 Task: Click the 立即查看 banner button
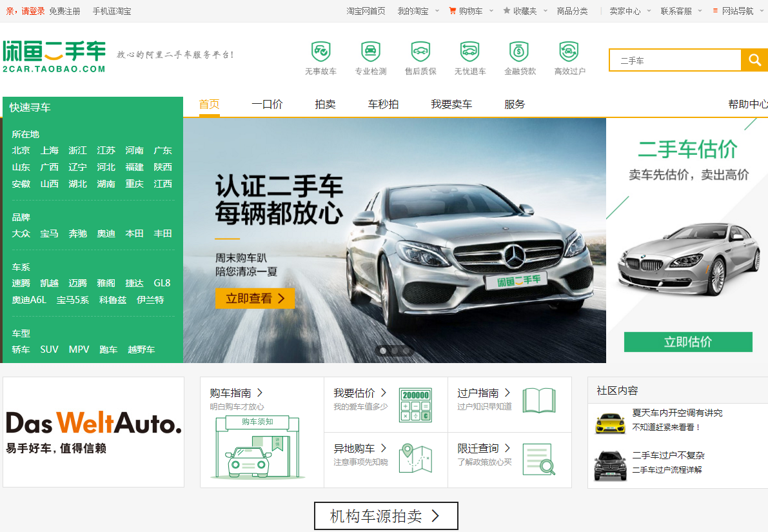pos(255,299)
